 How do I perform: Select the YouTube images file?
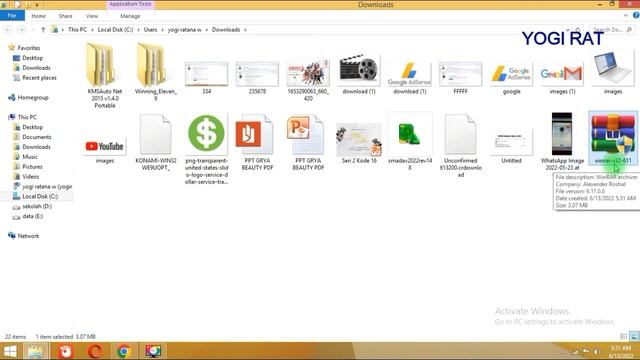(104, 150)
